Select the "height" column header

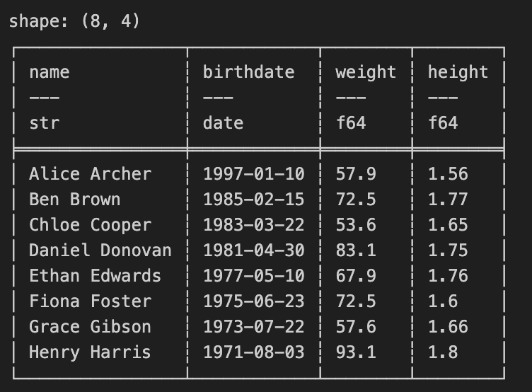pyautogui.click(x=458, y=72)
